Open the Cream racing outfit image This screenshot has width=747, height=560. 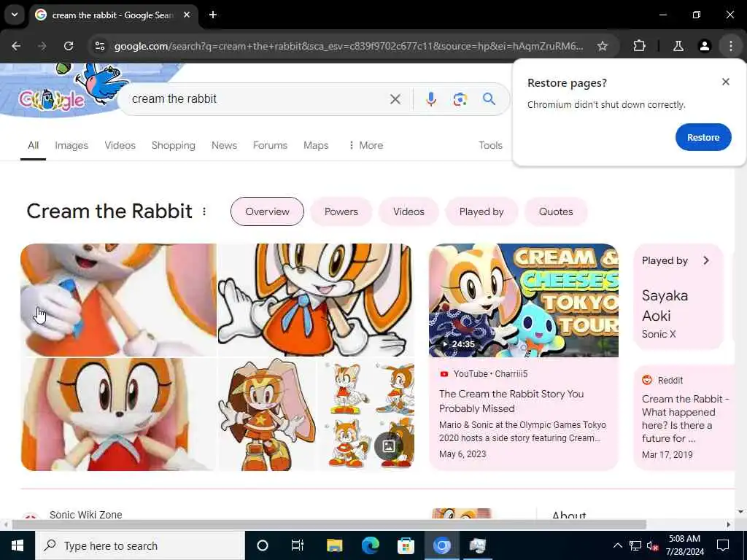pyautogui.click(x=267, y=414)
